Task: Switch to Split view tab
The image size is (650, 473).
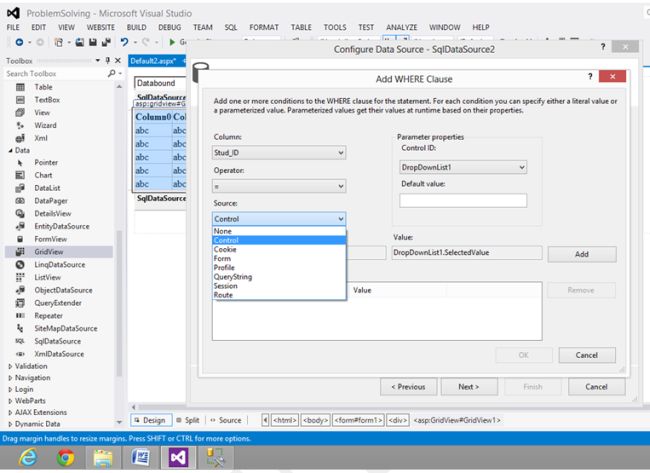Action: click(x=187, y=420)
